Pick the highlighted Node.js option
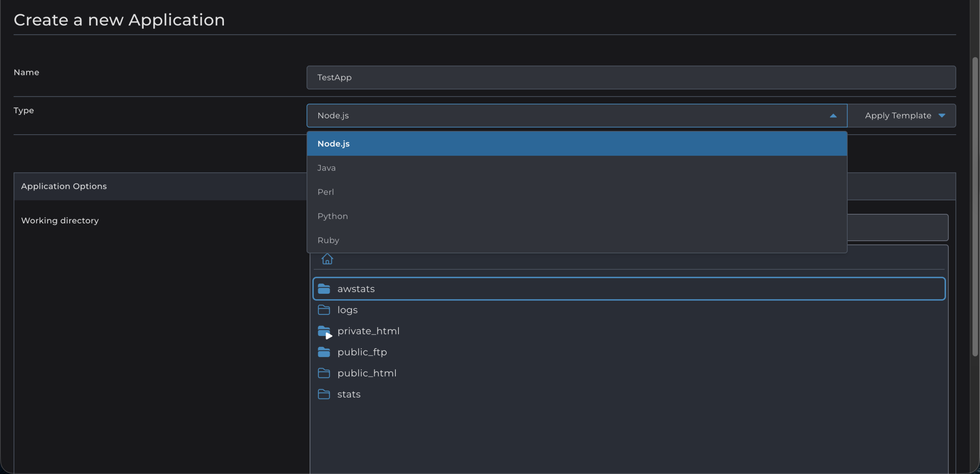Viewport: 980px width, 474px height. point(577,144)
